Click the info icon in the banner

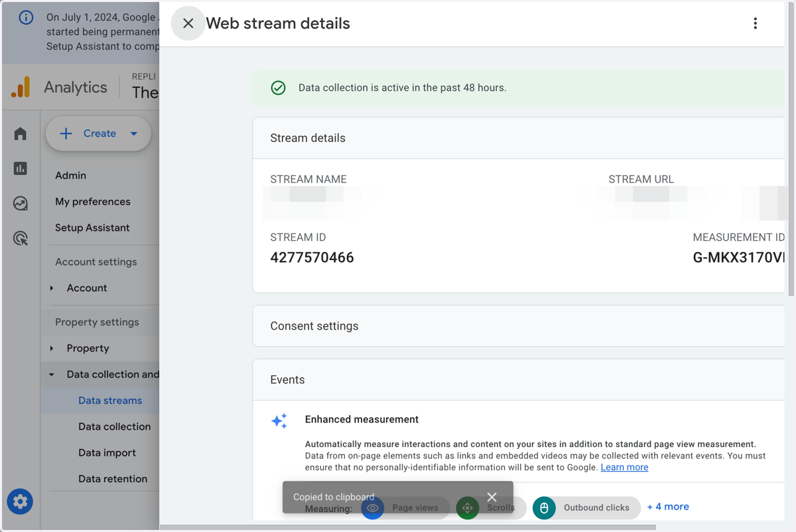[x=26, y=17]
